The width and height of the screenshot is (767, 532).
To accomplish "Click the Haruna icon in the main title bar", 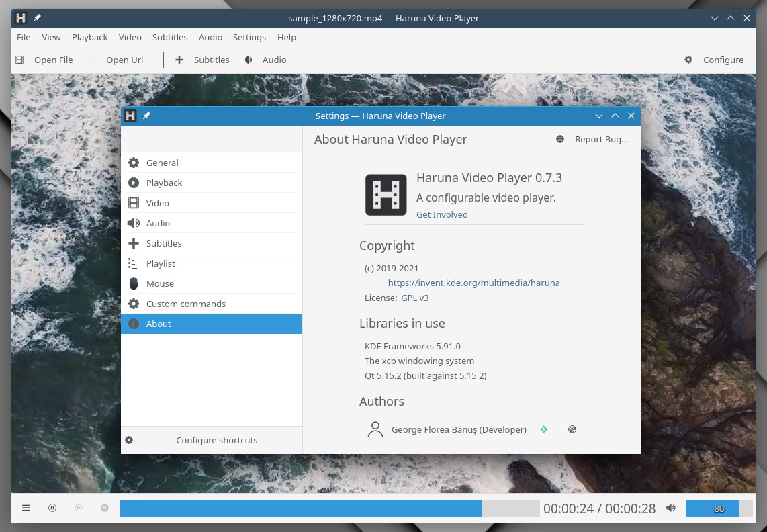I will (21, 18).
